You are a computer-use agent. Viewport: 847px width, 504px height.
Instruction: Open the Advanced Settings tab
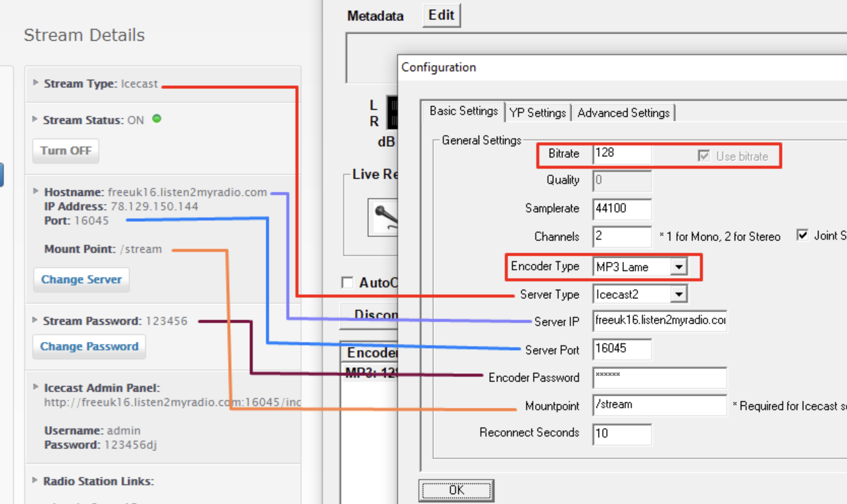tap(623, 113)
